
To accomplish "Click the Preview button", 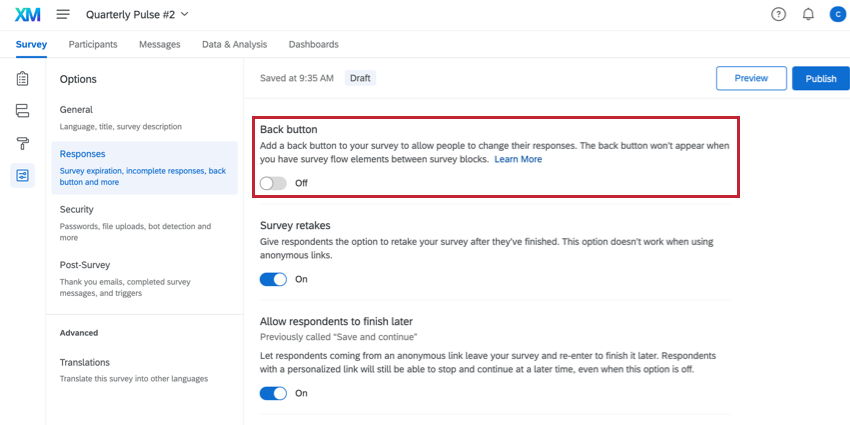I will coord(751,78).
